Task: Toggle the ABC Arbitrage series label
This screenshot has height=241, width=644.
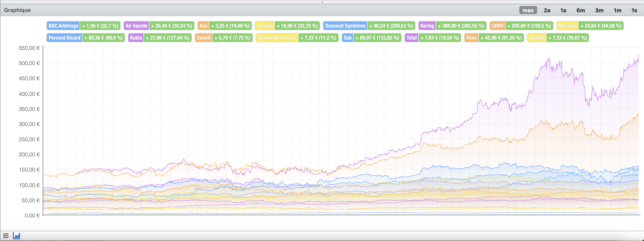Action: click(63, 26)
